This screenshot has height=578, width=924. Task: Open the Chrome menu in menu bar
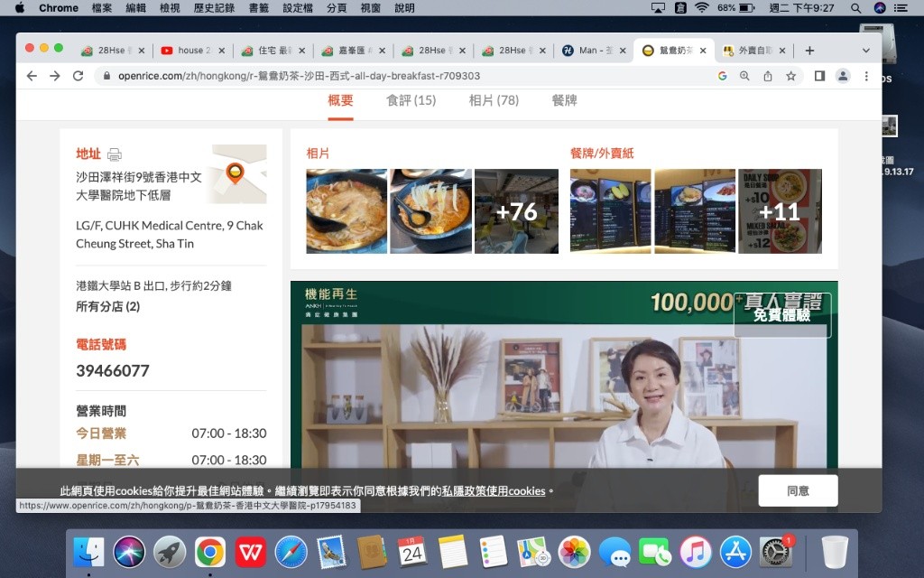pos(59,7)
